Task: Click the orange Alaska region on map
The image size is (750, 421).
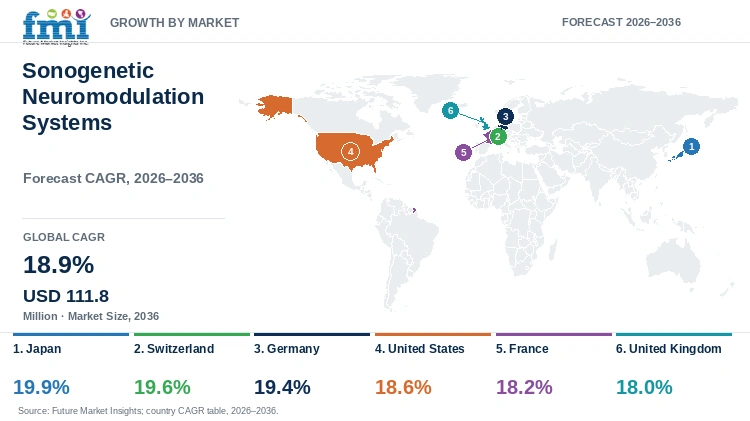Action: click(x=275, y=107)
